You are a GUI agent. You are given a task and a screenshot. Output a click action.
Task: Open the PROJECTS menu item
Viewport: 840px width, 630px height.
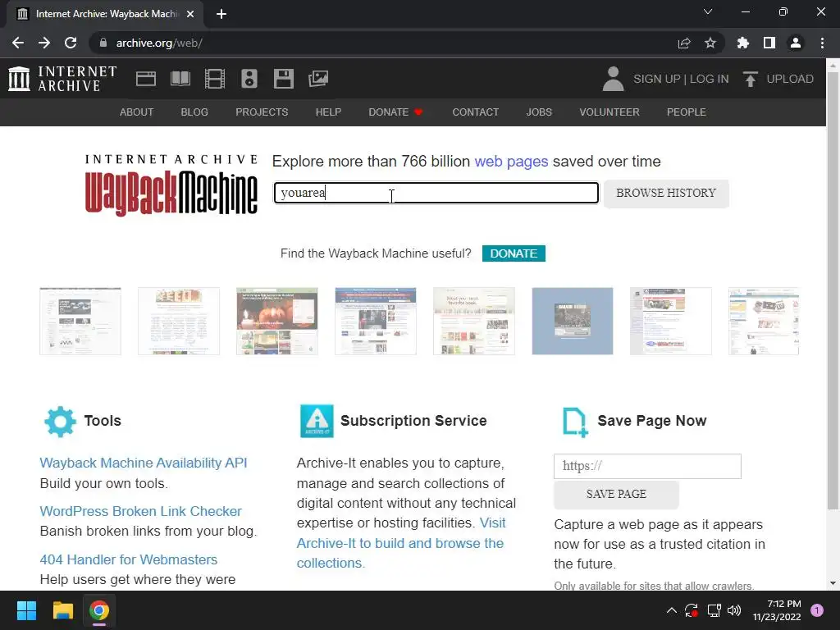pyautogui.click(x=262, y=112)
